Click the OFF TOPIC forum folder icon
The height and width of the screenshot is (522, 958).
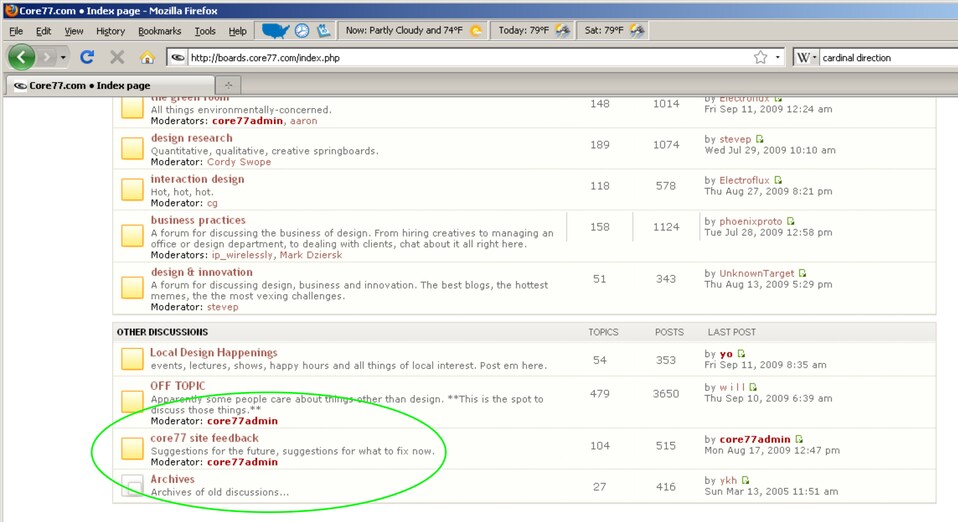click(132, 402)
